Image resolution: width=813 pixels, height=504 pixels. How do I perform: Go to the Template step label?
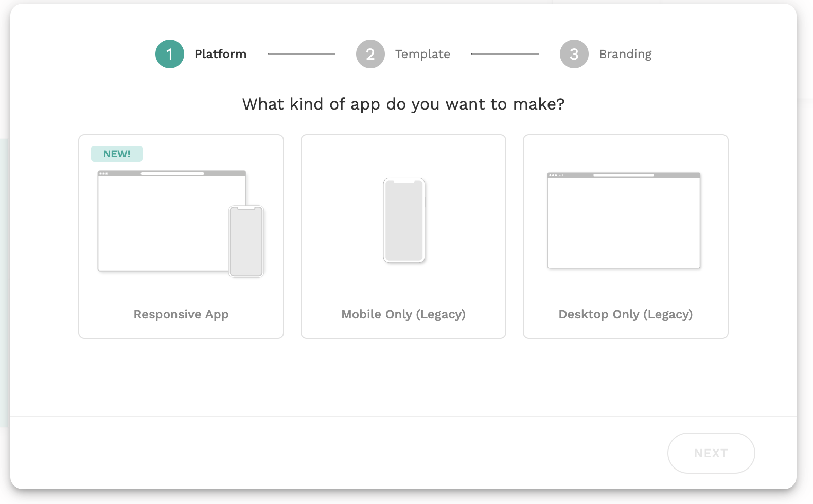pos(422,54)
